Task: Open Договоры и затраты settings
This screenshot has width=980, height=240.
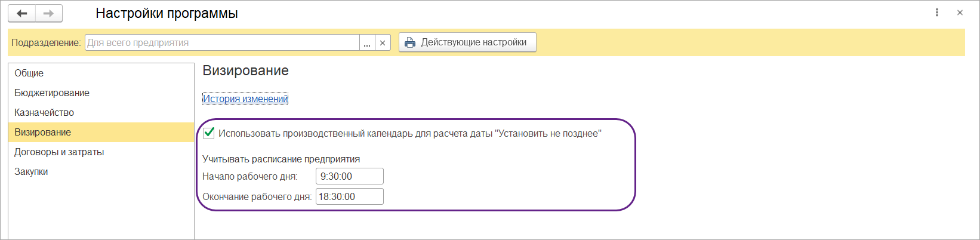Action: coord(59,152)
